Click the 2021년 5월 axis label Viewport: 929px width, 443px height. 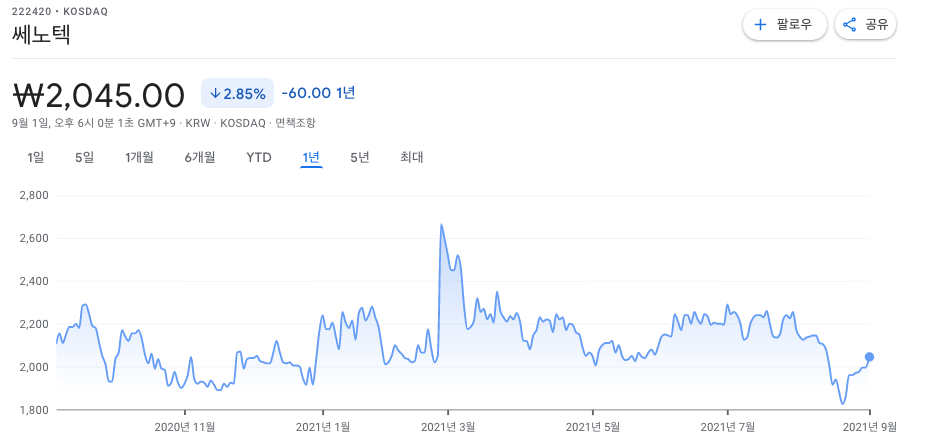coord(592,426)
